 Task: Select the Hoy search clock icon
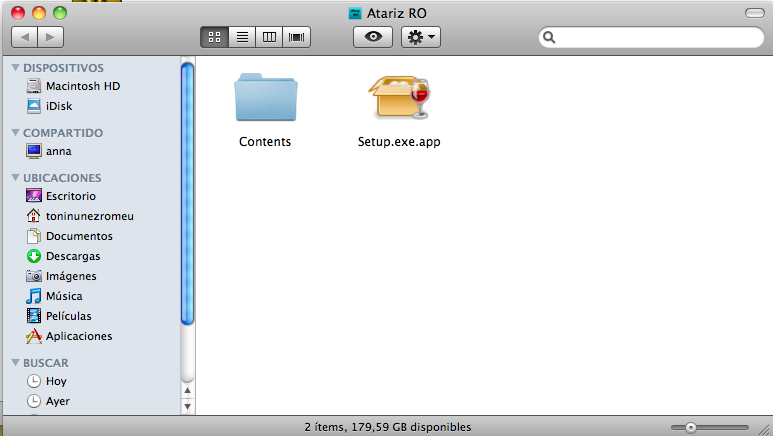point(34,381)
